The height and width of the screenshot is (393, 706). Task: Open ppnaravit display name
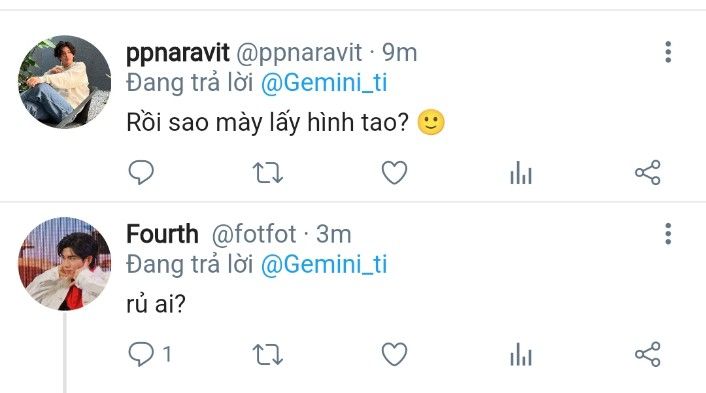point(177,53)
